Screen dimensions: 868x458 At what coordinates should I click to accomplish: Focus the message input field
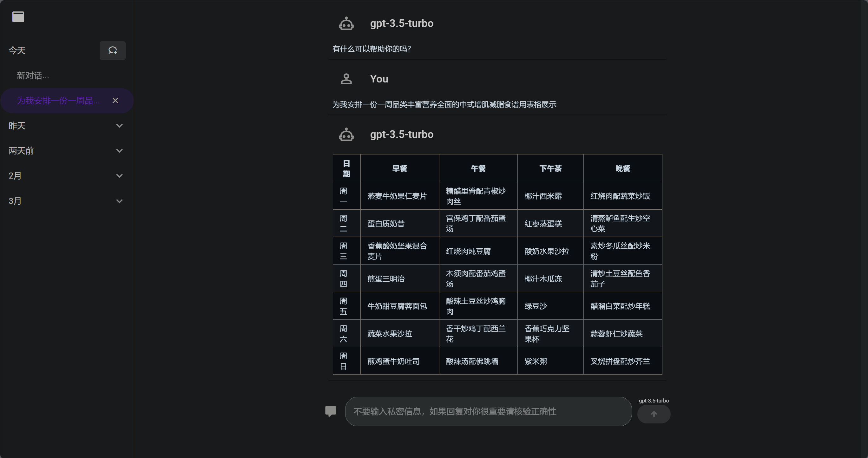[488, 411]
